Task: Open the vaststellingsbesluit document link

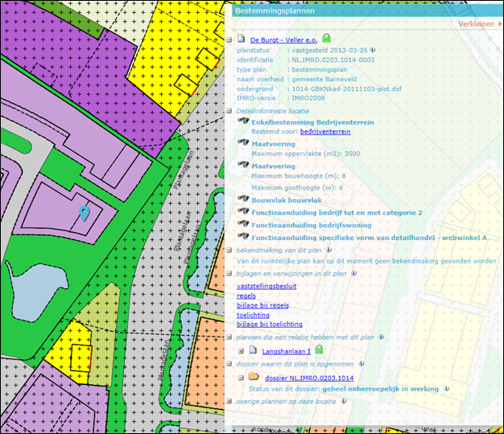Action: click(x=266, y=286)
